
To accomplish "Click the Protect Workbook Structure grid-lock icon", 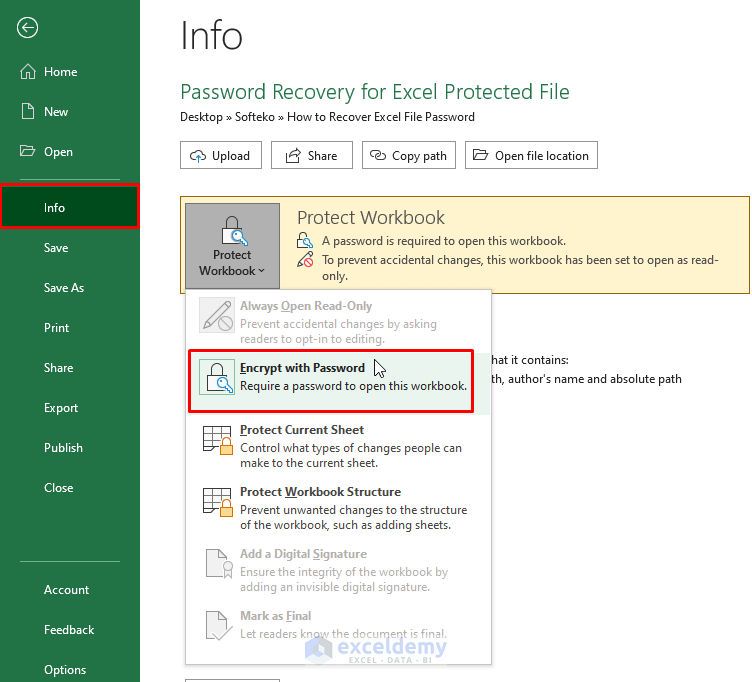I will 218,502.
